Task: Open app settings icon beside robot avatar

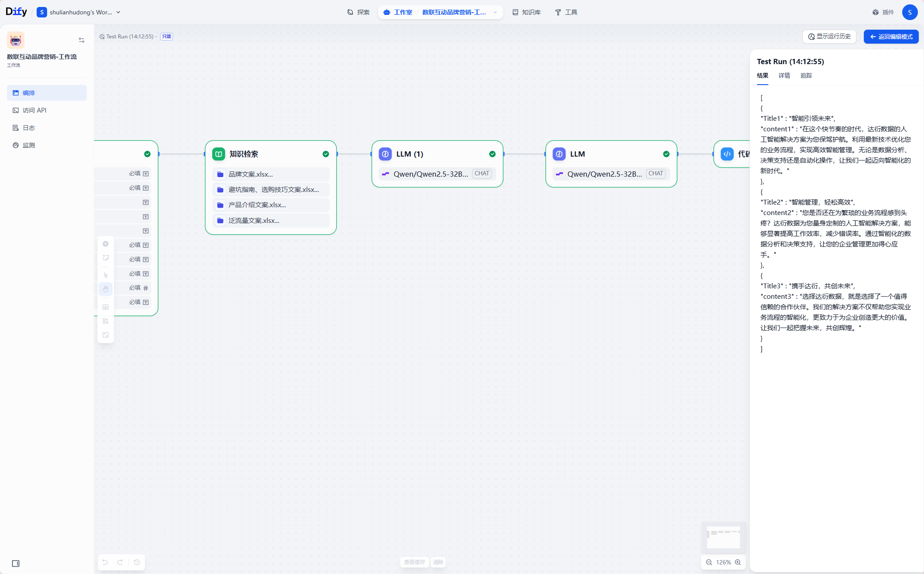Action: click(x=82, y=40)
